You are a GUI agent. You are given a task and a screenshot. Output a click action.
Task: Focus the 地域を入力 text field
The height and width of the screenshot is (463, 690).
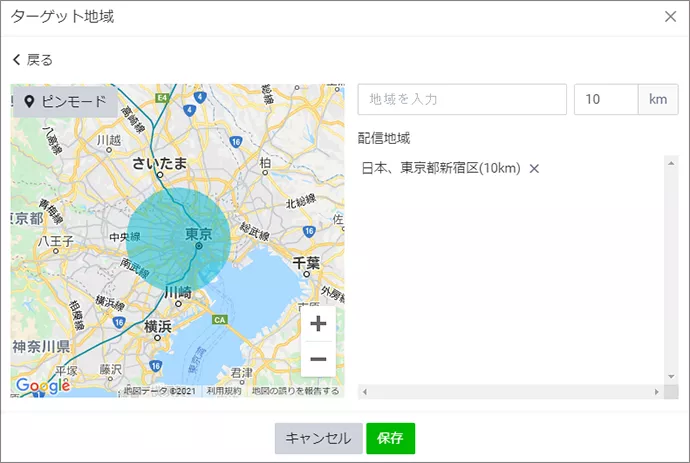[462, 100]
